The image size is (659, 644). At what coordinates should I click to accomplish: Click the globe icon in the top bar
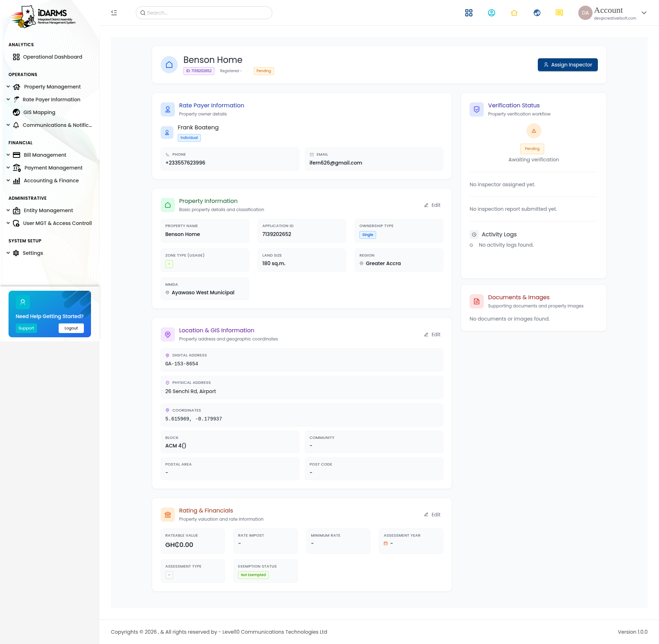coord(537,13)
